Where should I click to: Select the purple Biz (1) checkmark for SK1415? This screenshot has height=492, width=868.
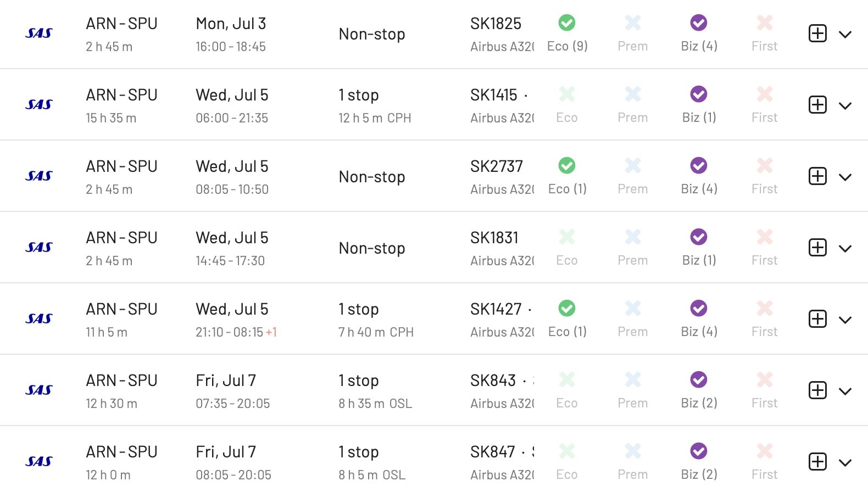click(x=699, y=94)
